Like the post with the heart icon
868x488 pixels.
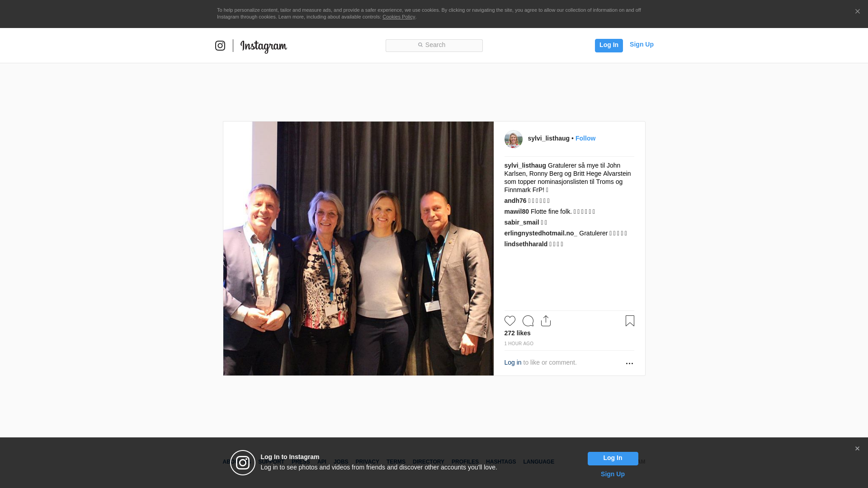tap(510, 321)
